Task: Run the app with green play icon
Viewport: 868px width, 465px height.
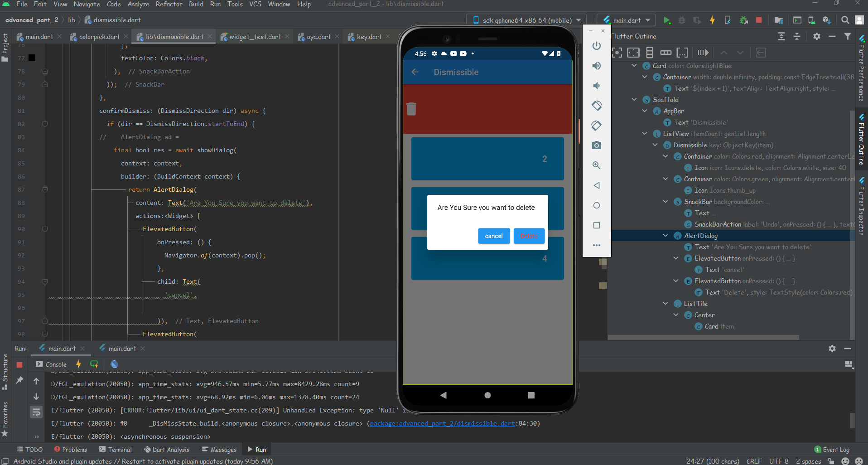Action: tap(667, 20)
